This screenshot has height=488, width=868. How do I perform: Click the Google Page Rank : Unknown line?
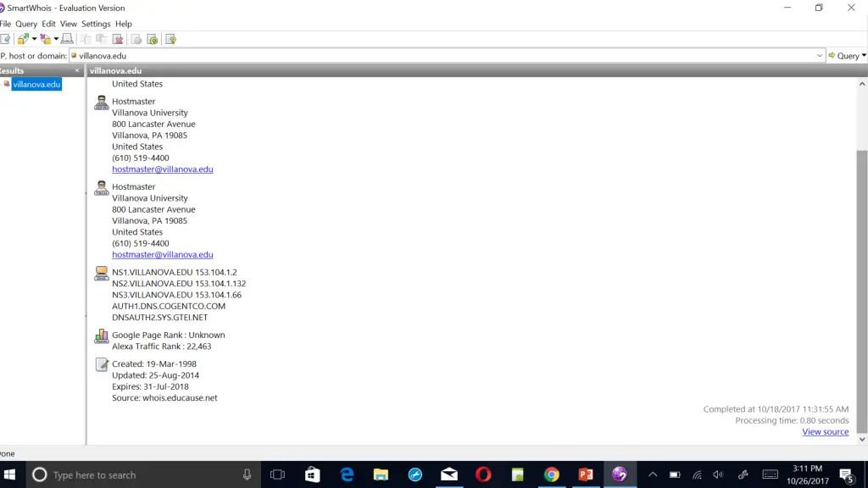coord(169,335)
